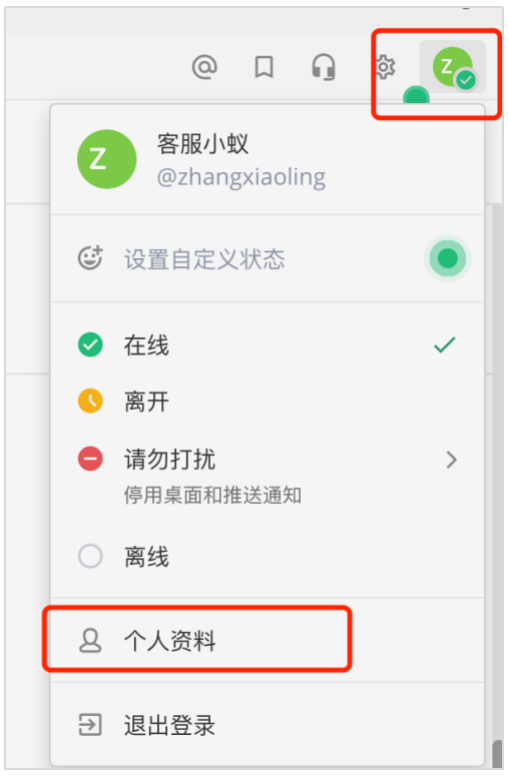Viewport: 508px width, 776px height.
Task: Open settings gear icon
Action: tap(385, 67)
